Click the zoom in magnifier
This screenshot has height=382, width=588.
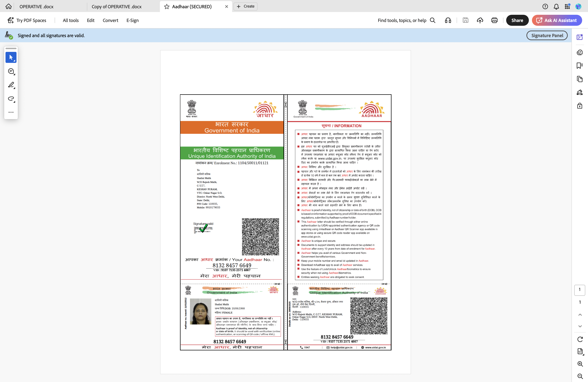coord(580,364)
